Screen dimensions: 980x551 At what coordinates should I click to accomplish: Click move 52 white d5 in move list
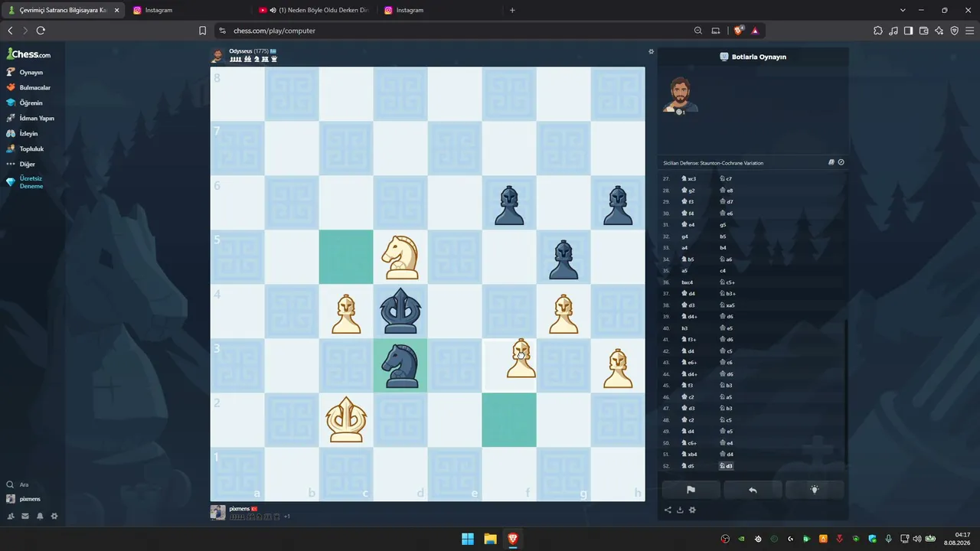(688, 466)
